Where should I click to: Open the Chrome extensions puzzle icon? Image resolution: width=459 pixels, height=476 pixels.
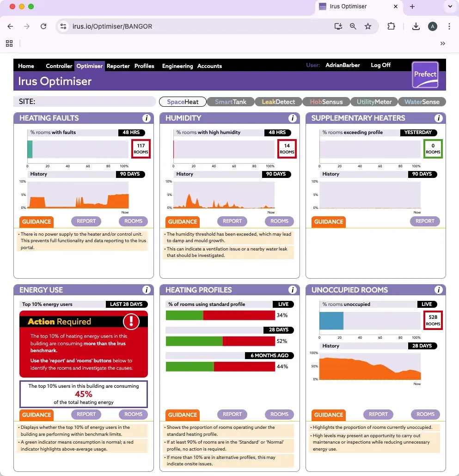click(x=391, y=26)
